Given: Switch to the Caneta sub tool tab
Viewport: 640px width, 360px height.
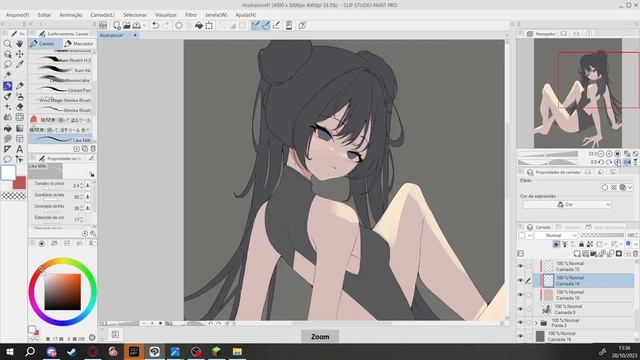Looking at the screenshot, I should coord(45,44).
